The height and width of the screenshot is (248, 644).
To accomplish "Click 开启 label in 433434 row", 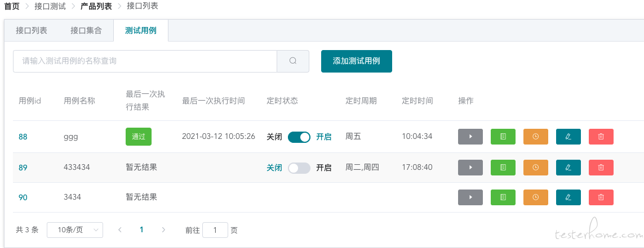I will (x=323, y=168).
